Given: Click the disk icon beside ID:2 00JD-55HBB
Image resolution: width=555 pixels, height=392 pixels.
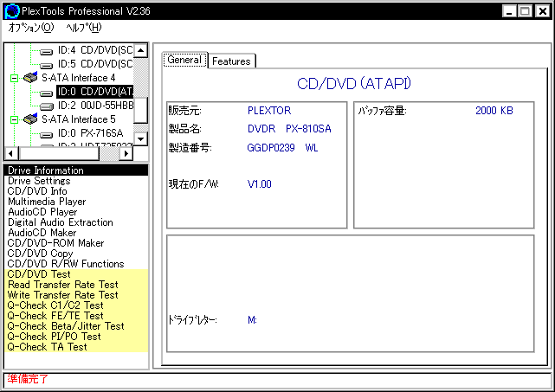Looking at the screenshot, I should tap(46, 106).
